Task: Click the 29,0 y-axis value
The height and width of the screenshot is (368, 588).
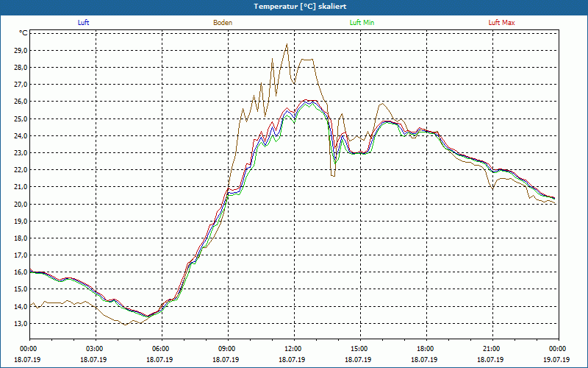Action: pyautogui.click(x=21, y=51)
